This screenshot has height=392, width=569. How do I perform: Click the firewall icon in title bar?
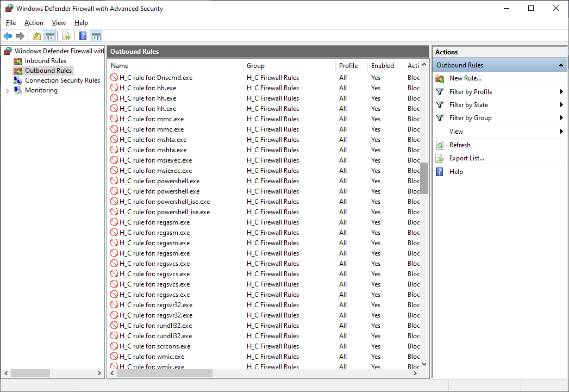9,8
